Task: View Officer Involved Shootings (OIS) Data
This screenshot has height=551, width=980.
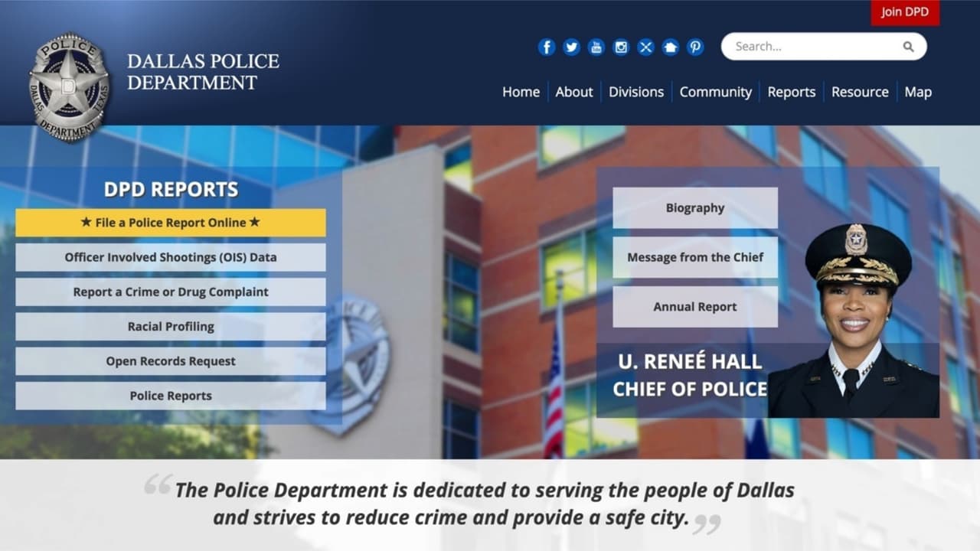Action: point(169,257)
